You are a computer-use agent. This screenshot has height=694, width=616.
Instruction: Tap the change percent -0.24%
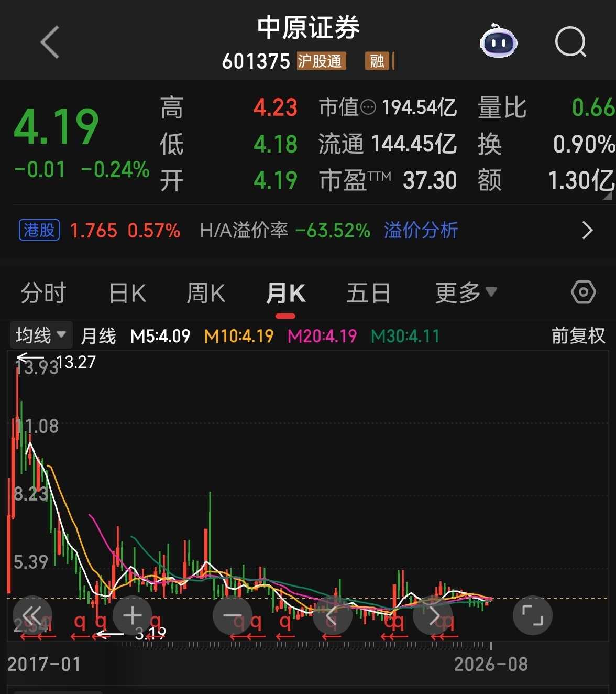pyautogui.click(x=115, y=170)
